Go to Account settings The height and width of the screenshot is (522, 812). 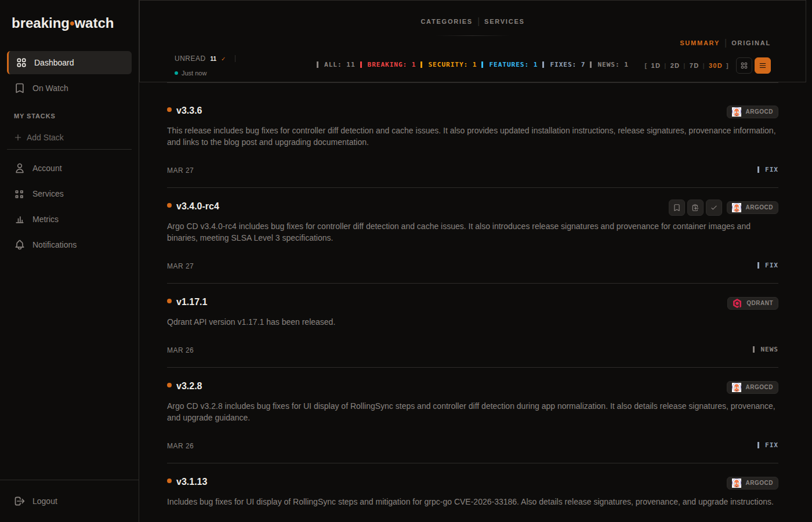(x=70, y=168)
